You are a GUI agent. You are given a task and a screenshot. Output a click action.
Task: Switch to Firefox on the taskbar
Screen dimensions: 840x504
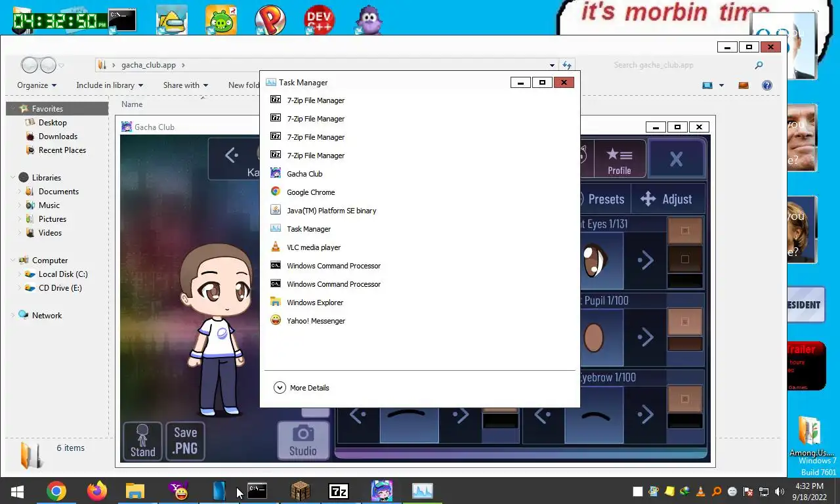click(97, 491)
